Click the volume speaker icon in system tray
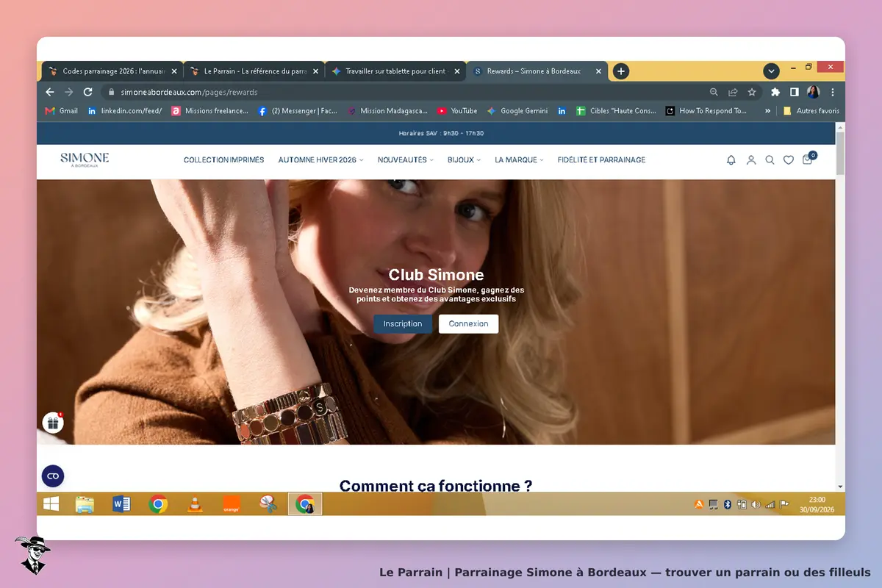 (x=756, y=504)
